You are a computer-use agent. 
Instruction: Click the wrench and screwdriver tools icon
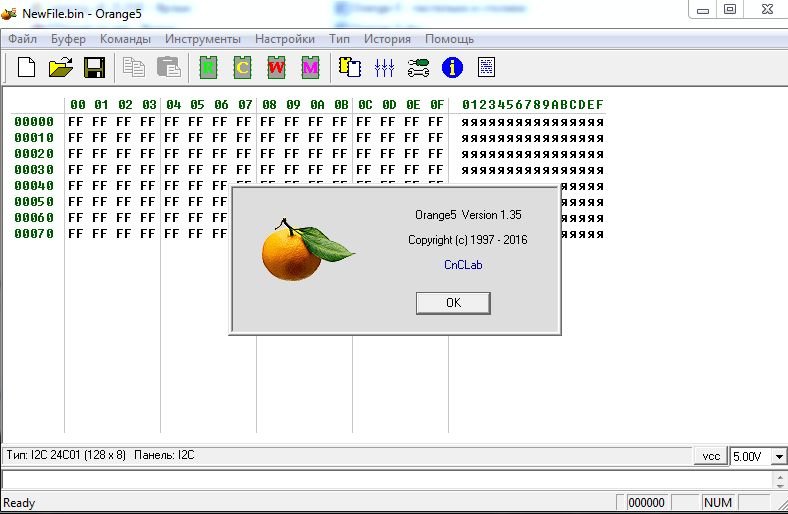pos(418,67)
